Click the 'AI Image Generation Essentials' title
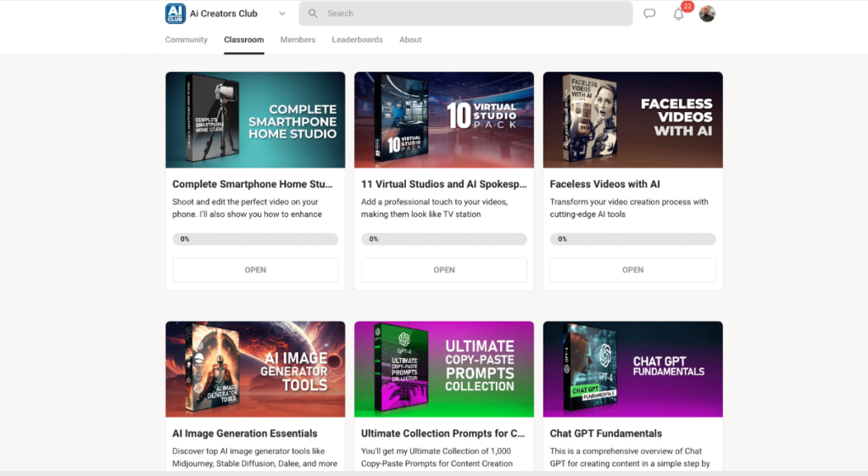 click(245, 434)
